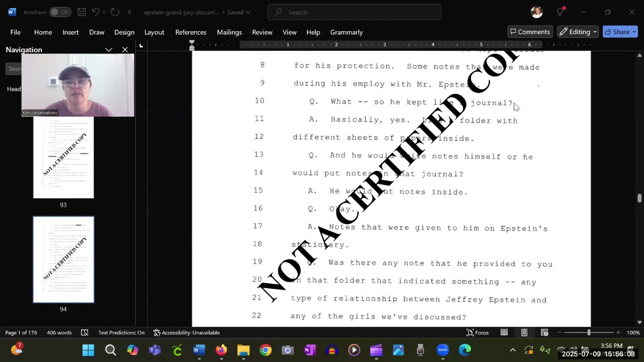The width and height of the screenshot is (644, 362).
Task: Switch to the Insert tab
Action: tap(70, 32)
